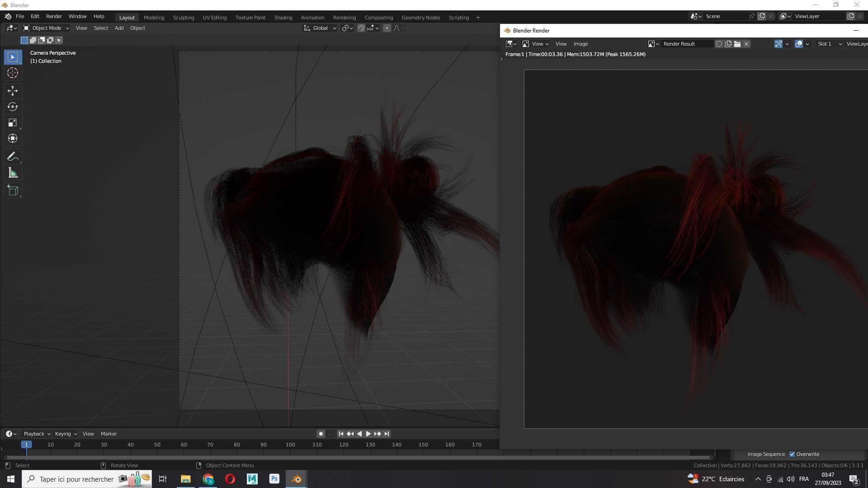Screen dimensions: 868x488
Task: Click Windows search box
Action: [x=87, y=479]
